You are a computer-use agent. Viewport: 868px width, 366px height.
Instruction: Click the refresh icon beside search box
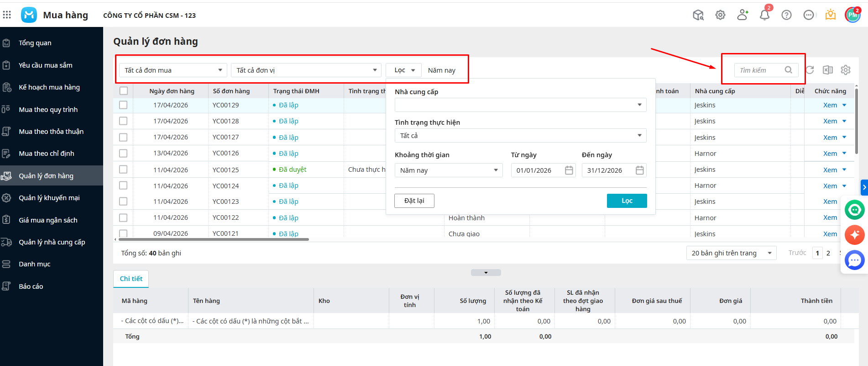(x=810, y=70)
